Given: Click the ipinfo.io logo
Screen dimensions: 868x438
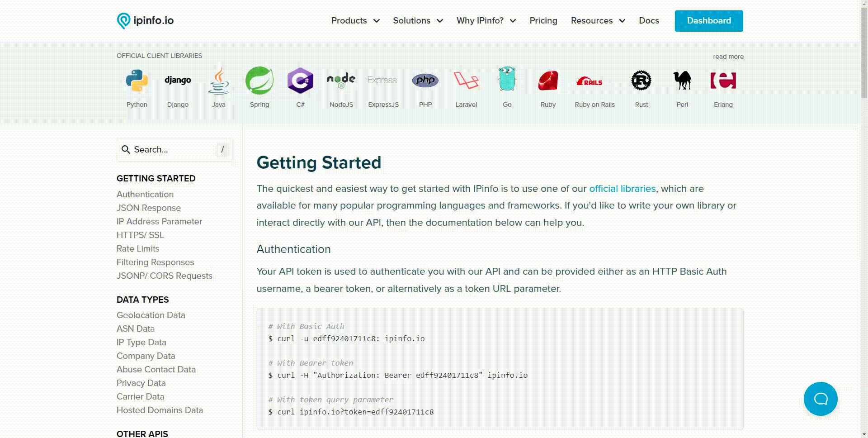Looking at the screenshot, I should pos(145,20).
